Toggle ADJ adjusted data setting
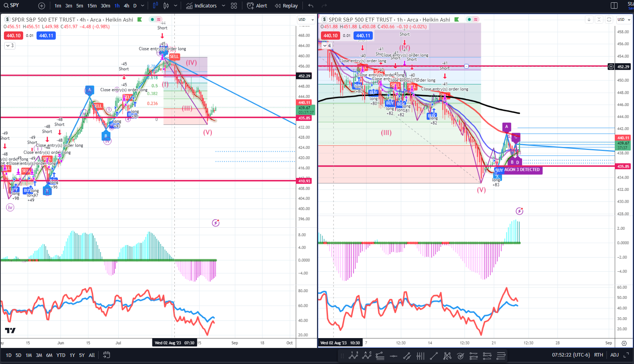This screenshot has height=364, width=634. [x=614, y=355]
